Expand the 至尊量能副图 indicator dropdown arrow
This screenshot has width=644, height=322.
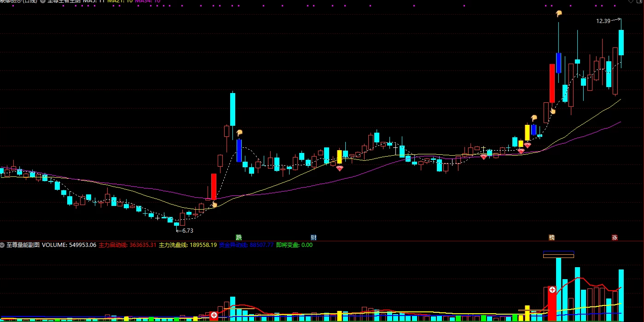click(2, 245)
